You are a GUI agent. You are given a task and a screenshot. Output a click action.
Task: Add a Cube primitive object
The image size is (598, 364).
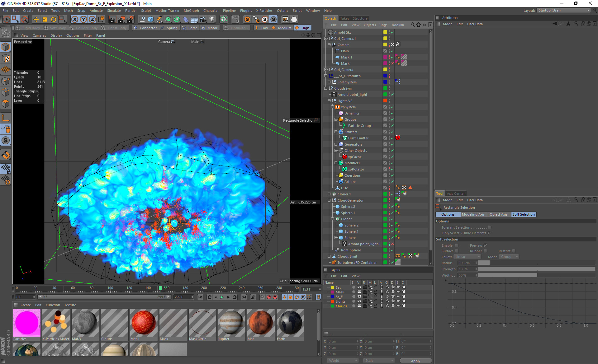[151, 19]
